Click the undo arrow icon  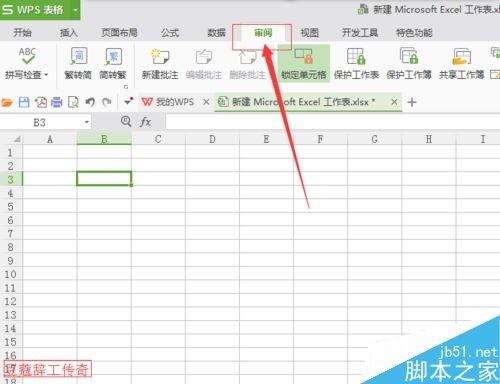point(90,102)
